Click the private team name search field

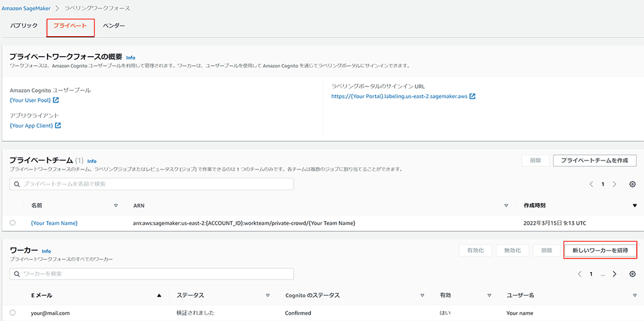pyautogui.click(x=152, y=184)
